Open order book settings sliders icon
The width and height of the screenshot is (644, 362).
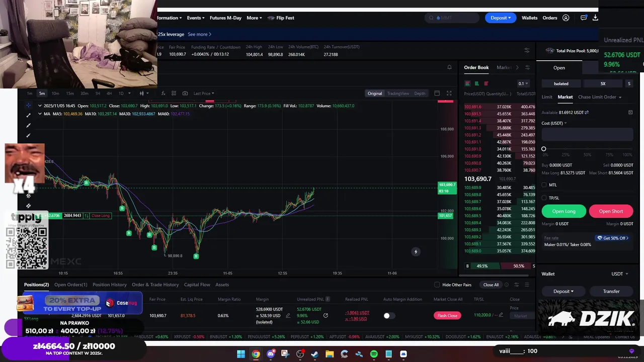tap(527, 67)
